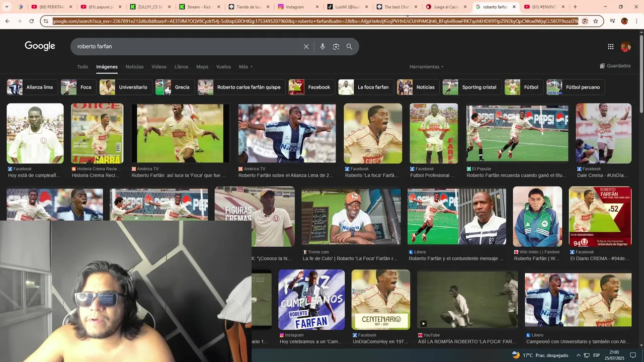Open the notification center icon in the taskbar
Image resolution: width=644 pixels, height=362 pixels.
(633, 355)
